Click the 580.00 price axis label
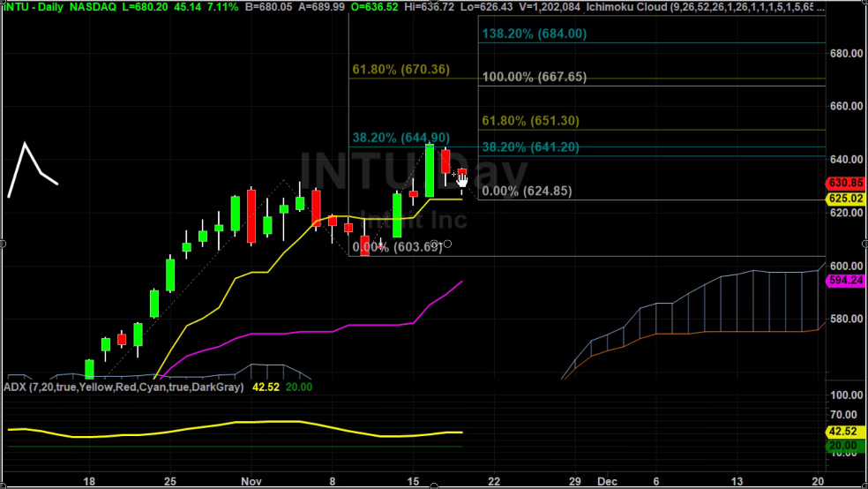Viewport: 868px width, 489px height. pyautogui.click(x=847, y=319)
